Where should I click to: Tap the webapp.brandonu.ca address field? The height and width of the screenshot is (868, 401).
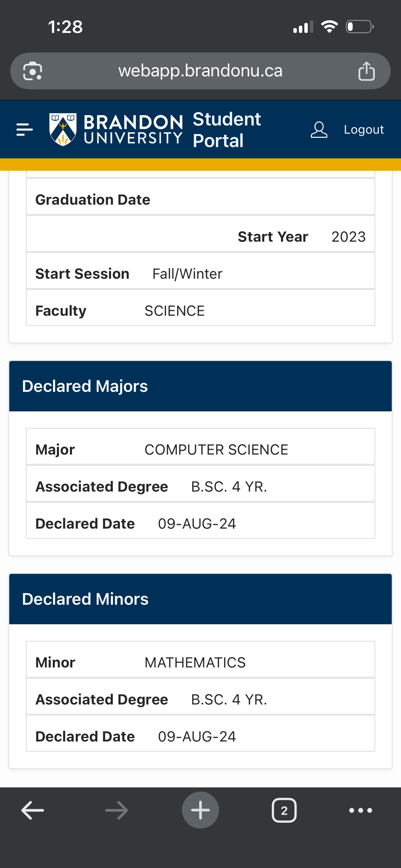point(200,71)
